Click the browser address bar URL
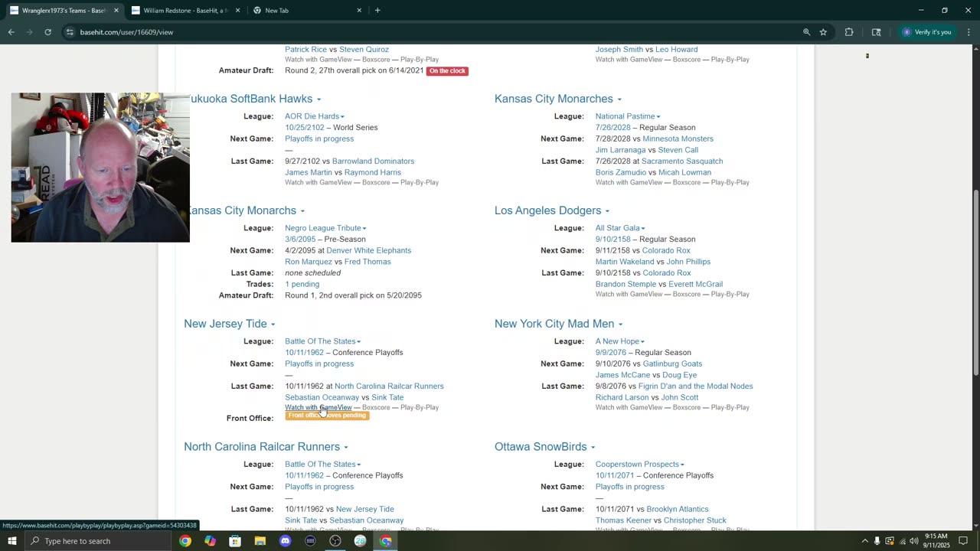The image size is (980, 551). click(126, 32)
